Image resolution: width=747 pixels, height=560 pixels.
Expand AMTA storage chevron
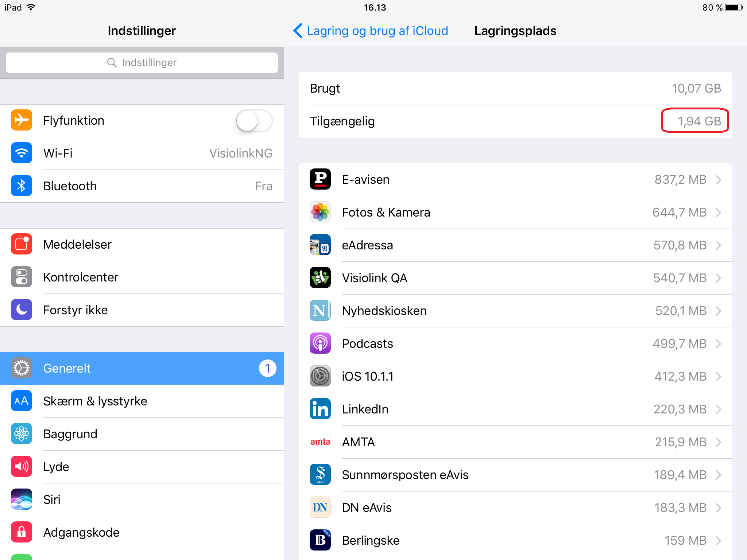tap(719, 442)
